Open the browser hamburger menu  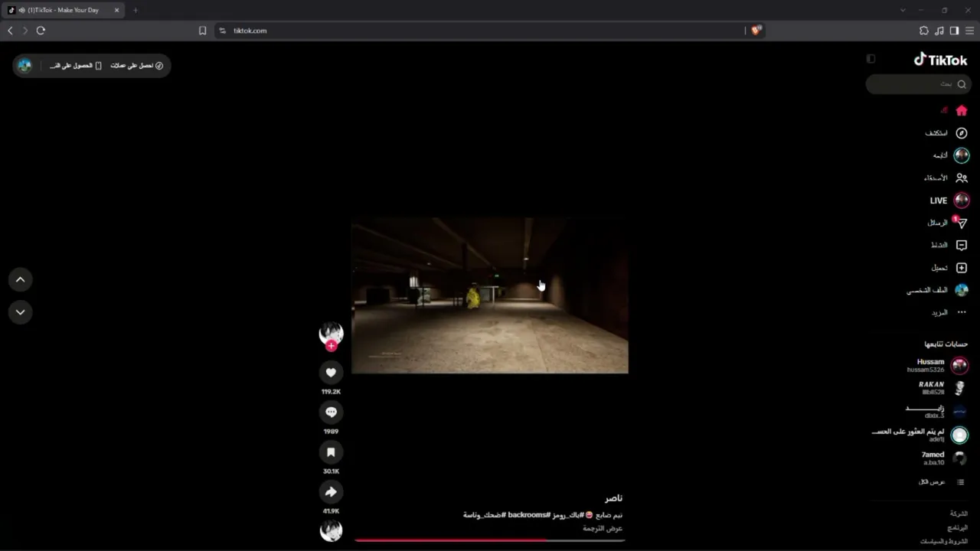point(969,31)
